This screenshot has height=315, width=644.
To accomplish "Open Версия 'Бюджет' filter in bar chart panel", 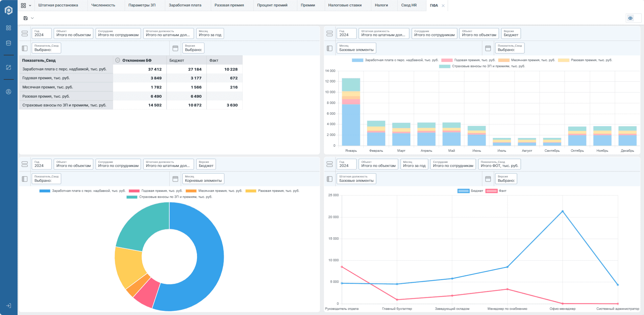I will (511, 33).
